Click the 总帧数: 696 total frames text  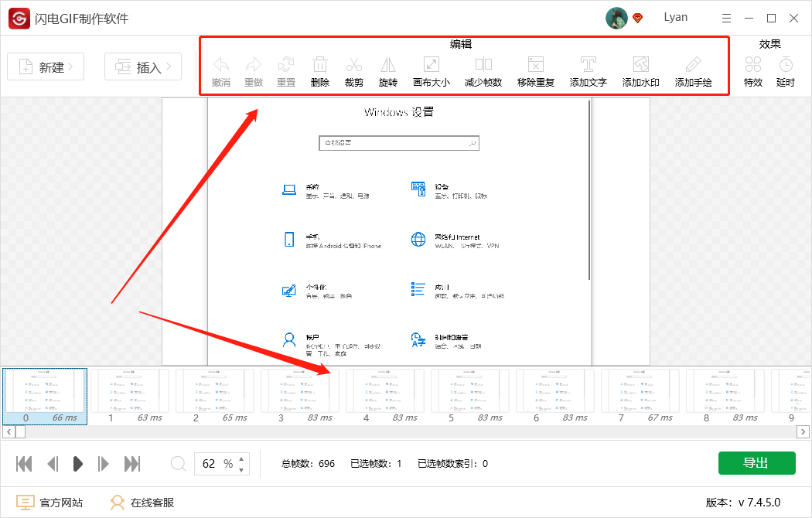coord(308,464)
